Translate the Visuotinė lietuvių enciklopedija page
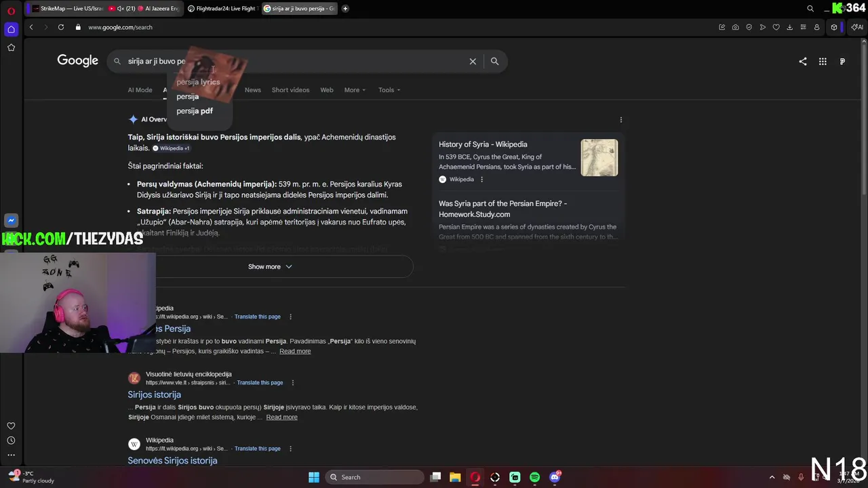Viewport: 868px width, 488px height. pyautogui.click(x=260, y=383)
